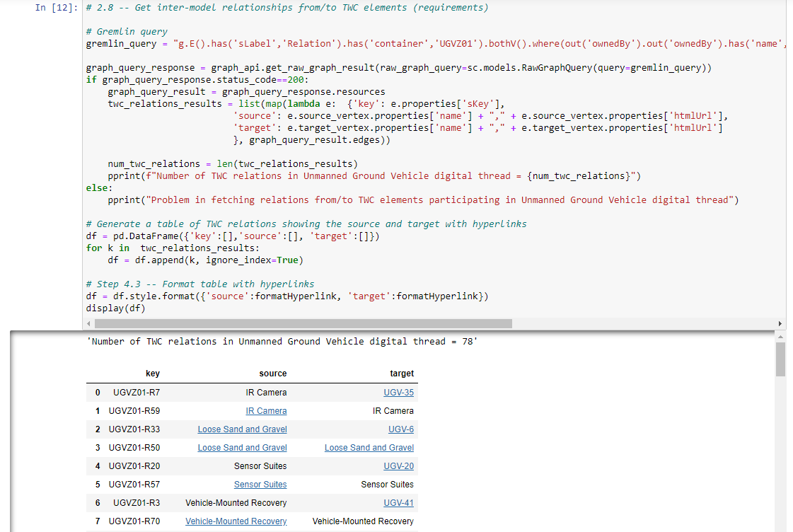Viewport: 793px width, 532px height.
Task: Click the cell UGVZ01-R50
Action: [x=134, y=448]
